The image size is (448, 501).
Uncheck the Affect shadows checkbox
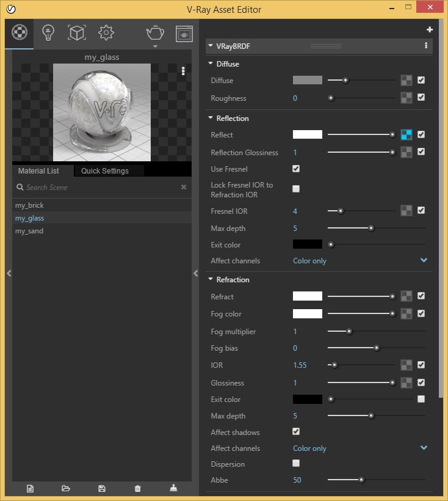click(x=296, y=432)
